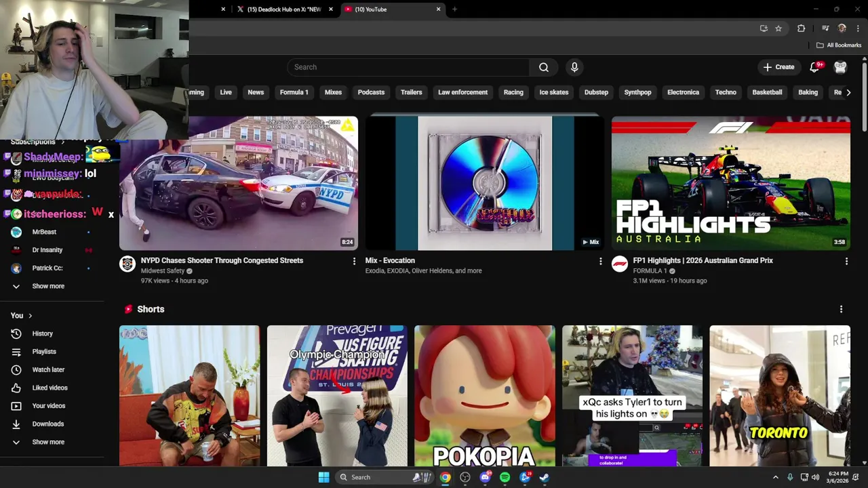Screen dimensions: 868x488
Task: Open Chrome profile avatar
Action: pos(842,28)
